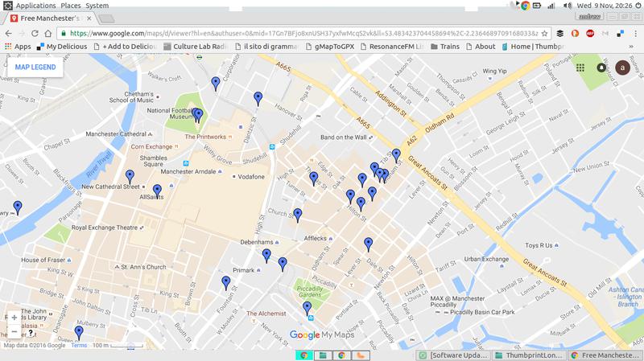
Task: Select the blue pin in Piccadilly Gardens
Action: (307, 309)
